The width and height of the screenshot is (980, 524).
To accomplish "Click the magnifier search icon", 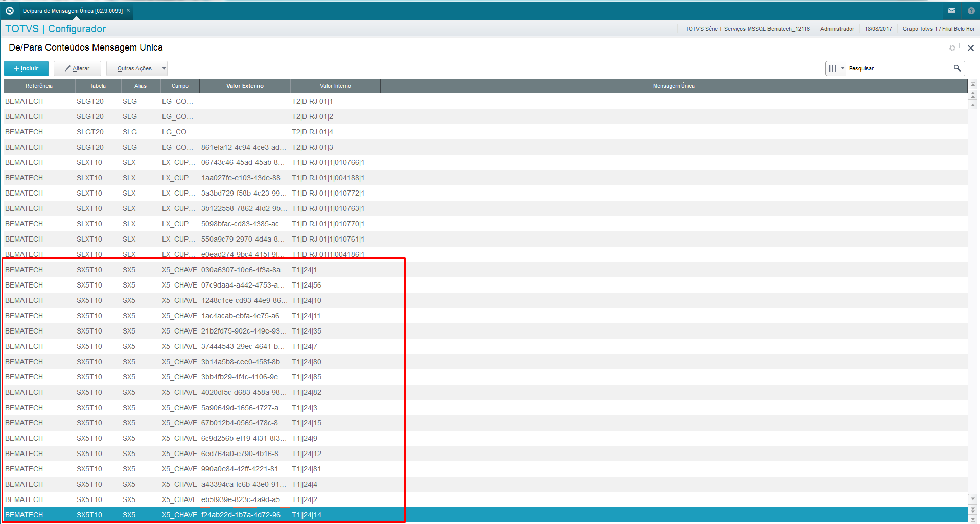I will click(957, 68).
